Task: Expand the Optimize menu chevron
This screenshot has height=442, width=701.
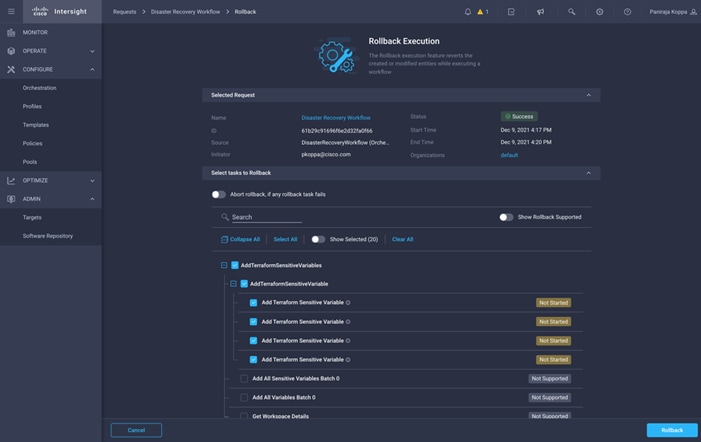Action: (92, 181)
